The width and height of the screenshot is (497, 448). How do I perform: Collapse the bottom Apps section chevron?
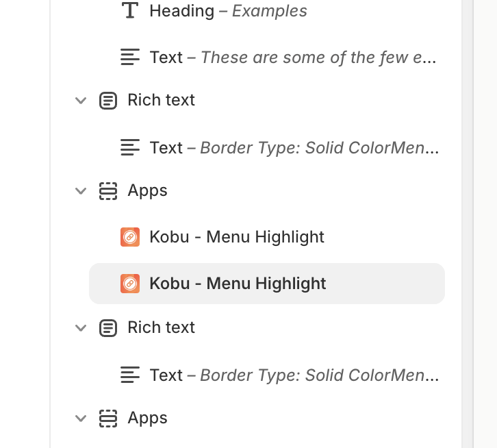tap(81, 419)
